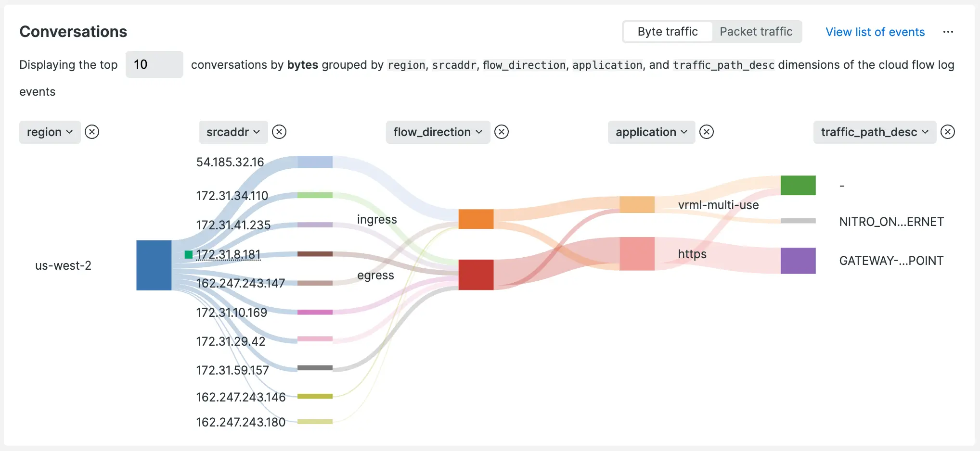Click the vrml-multi-use application node
This screenshot has width=980, height=451.
click(637, 204)
